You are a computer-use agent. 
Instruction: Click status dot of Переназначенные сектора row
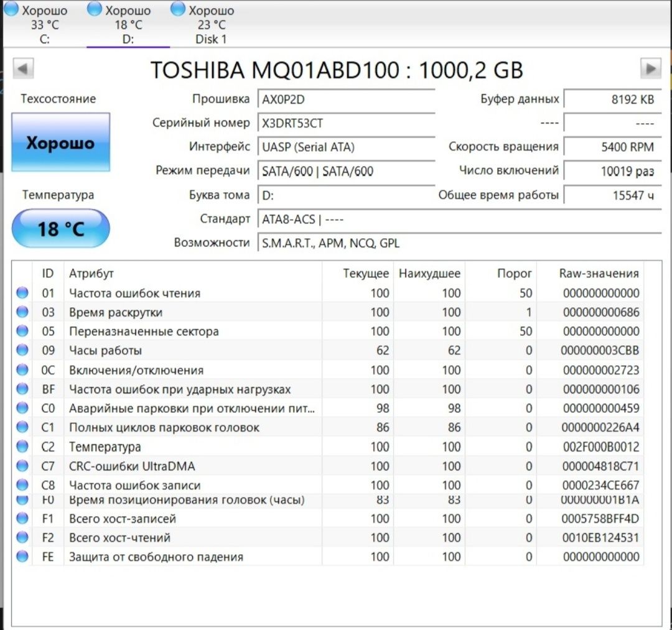pyautogui.click(x=22, y=331)
